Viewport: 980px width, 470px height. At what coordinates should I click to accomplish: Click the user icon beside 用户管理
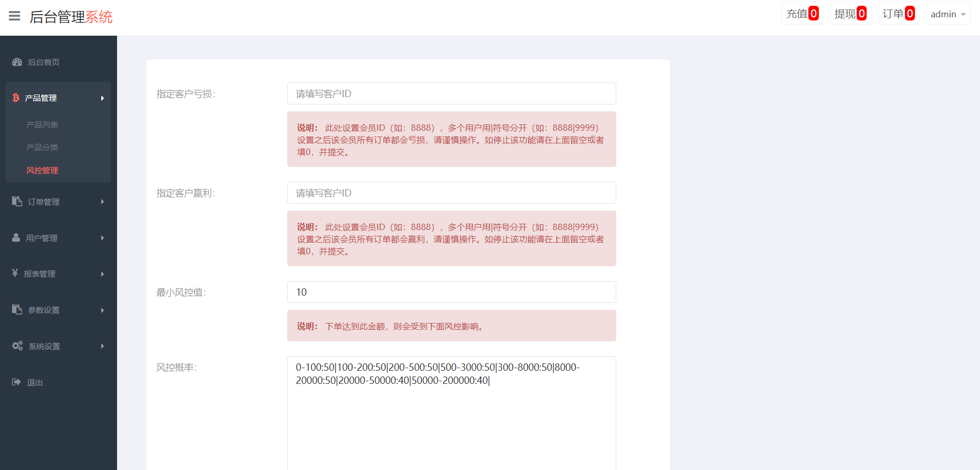click(16, 237)
